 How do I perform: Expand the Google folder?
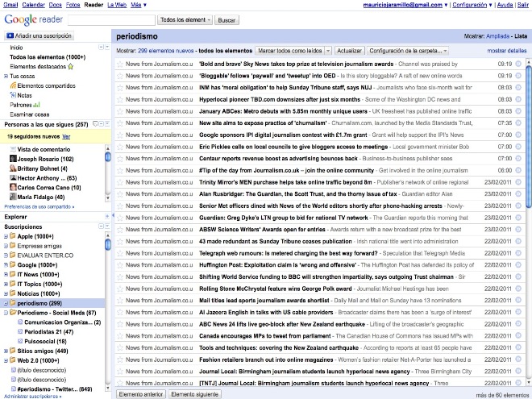tap(6, 265)
